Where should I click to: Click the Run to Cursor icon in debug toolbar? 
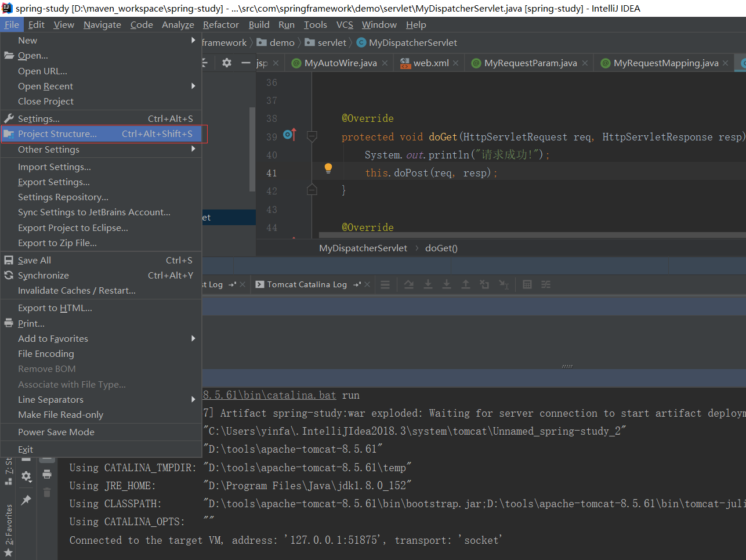504,284
